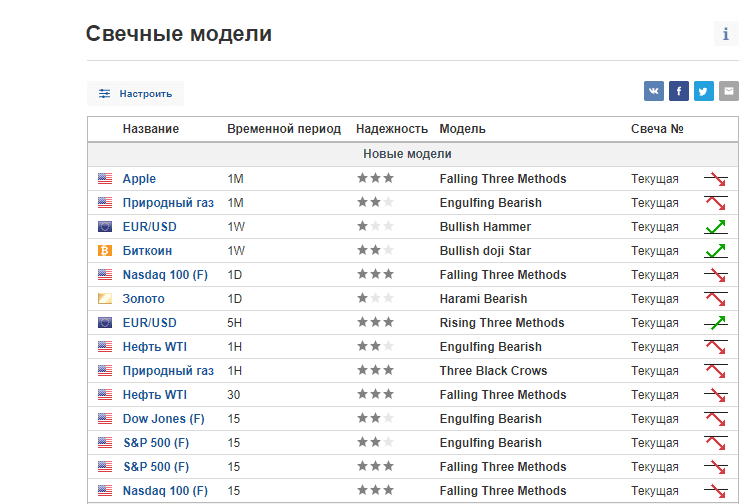
Task: Click the gold bar icon beside Золото
Action: pyautogui.click(x=105, y=299)
